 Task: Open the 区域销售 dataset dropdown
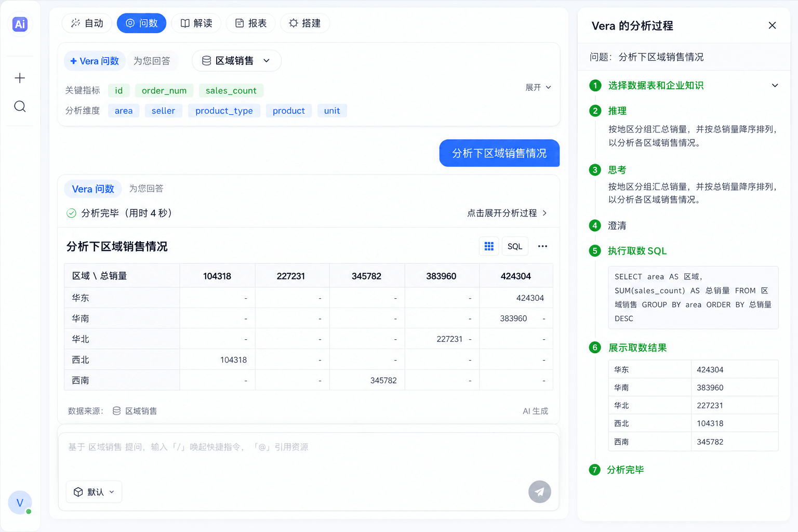(236, 61)
